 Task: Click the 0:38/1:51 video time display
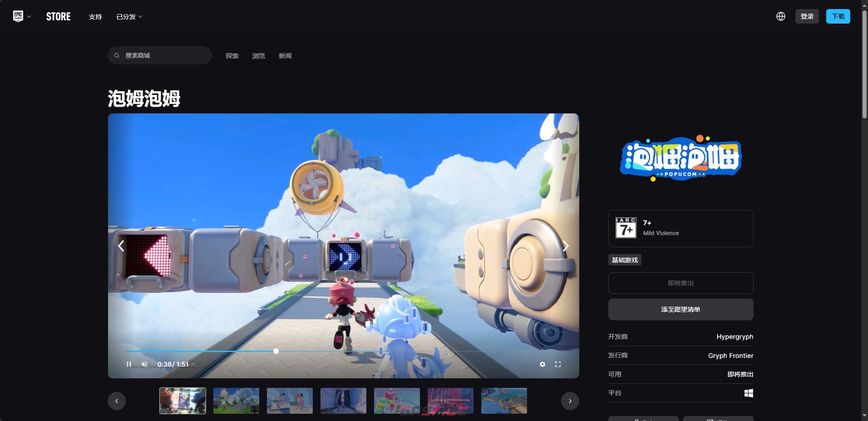[173, 364]
